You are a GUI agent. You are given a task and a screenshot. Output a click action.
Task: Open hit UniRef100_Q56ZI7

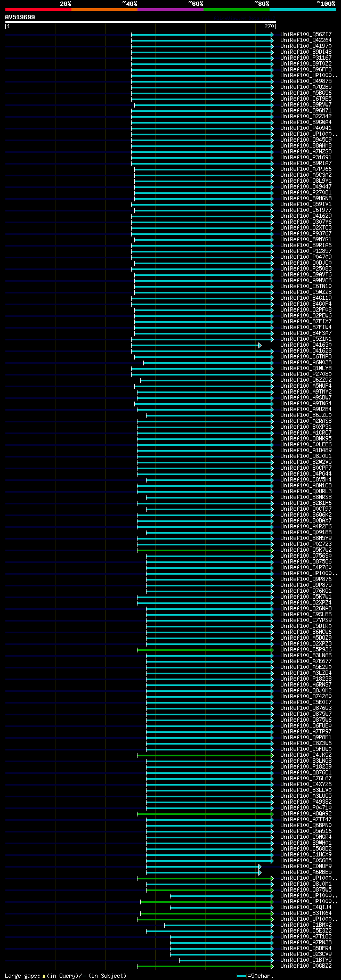coord(306,34)
